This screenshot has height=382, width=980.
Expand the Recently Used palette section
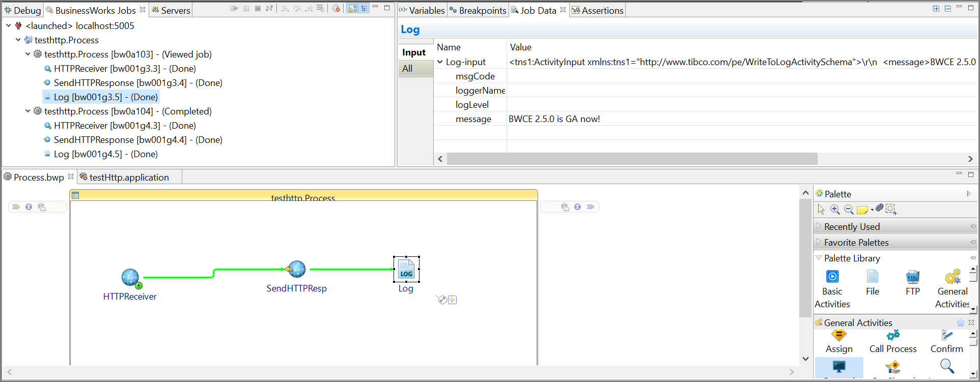coord(852,227)
